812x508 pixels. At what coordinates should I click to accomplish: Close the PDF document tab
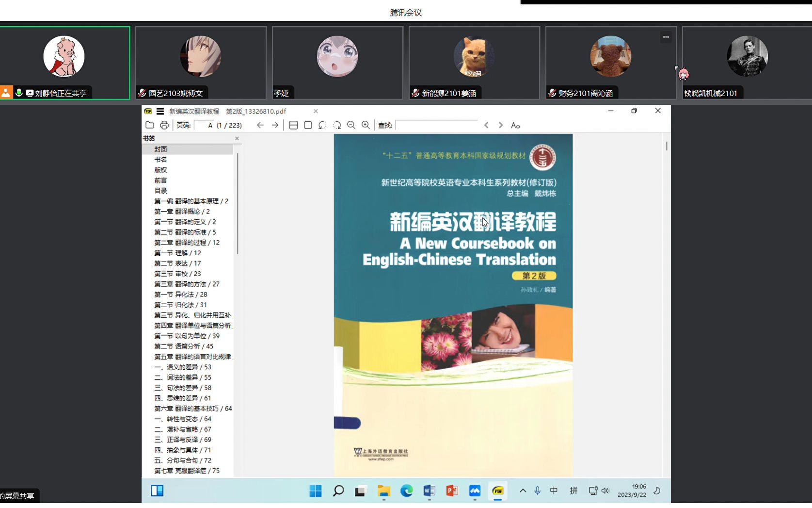316,111
